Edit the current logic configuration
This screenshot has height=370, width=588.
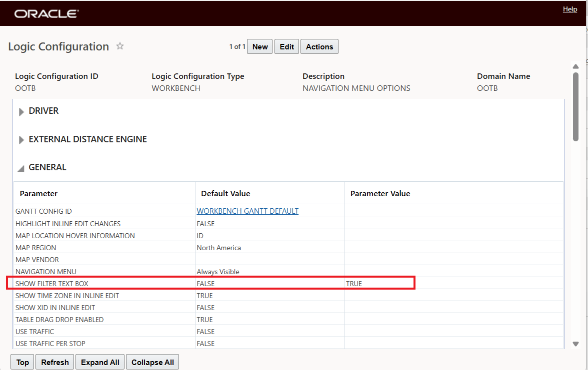click(286, 46)
